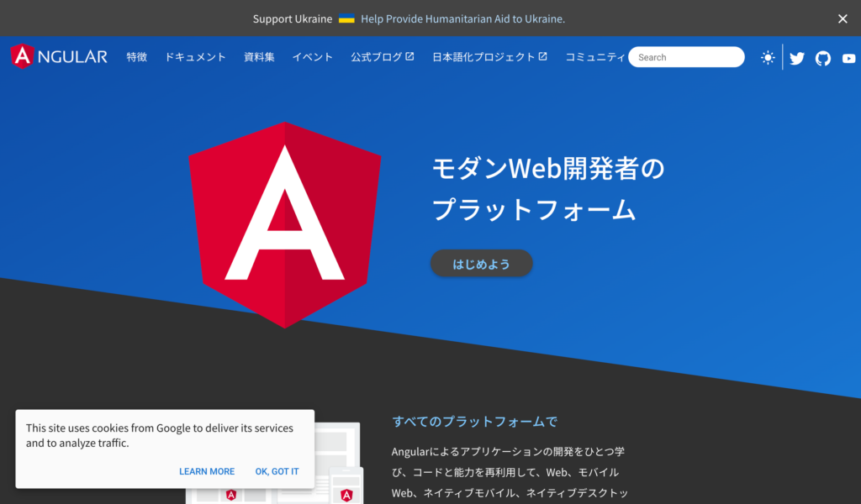Open the GitHub icon link
Image resolution: width=861 pixels, height=504 pixels.
click(823, 58)
